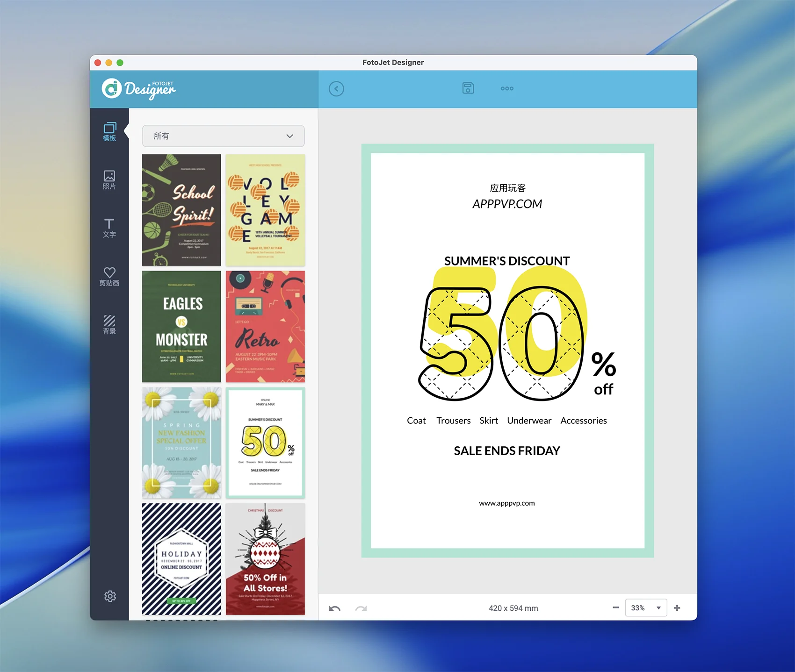Image resolution: width=795 pixels, height=672 pixels.
Task: Redo the last action
Action: click(361, 608)
